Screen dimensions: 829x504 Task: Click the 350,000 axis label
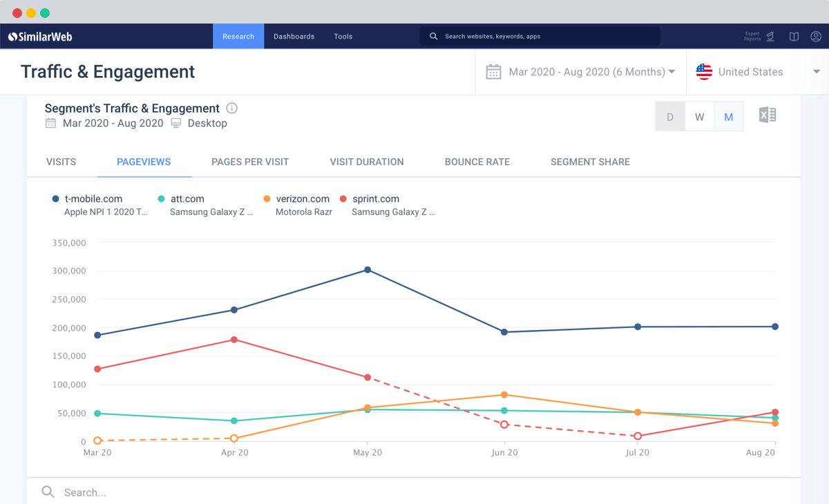(x=69, y=243)
